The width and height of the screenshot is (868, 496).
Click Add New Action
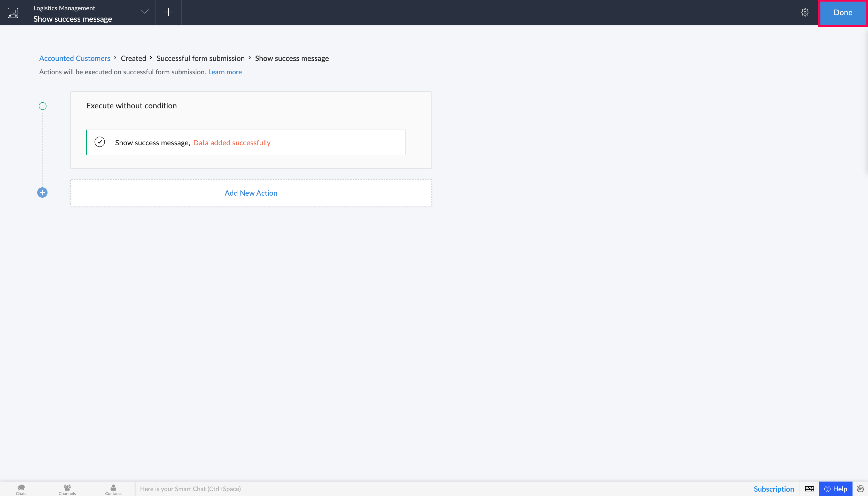[x=251, y=193]
